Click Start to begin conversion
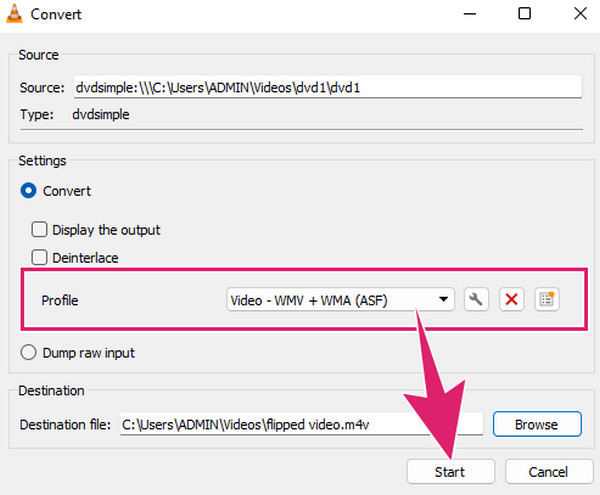Screen dimensions: 600x495 tap(450, 472)
